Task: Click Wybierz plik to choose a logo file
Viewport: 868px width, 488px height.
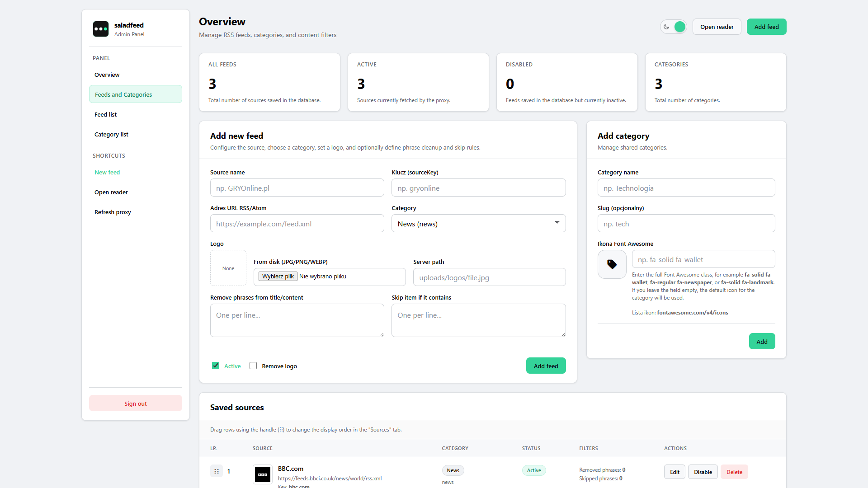Action: click(x=277, y=276)
